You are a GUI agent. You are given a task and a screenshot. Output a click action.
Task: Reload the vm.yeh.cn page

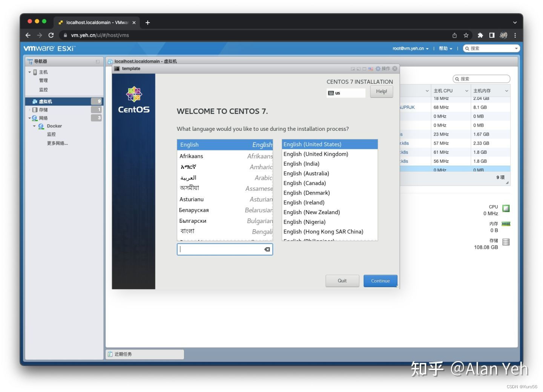click(x=51, y=35)
